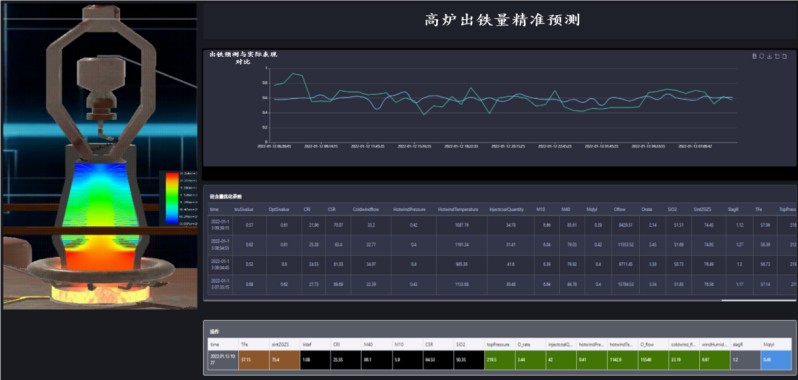Screen dimensions: 798x380
Task: Click the Sint2025 header in the dark four-row table
Action: (701, 209)
